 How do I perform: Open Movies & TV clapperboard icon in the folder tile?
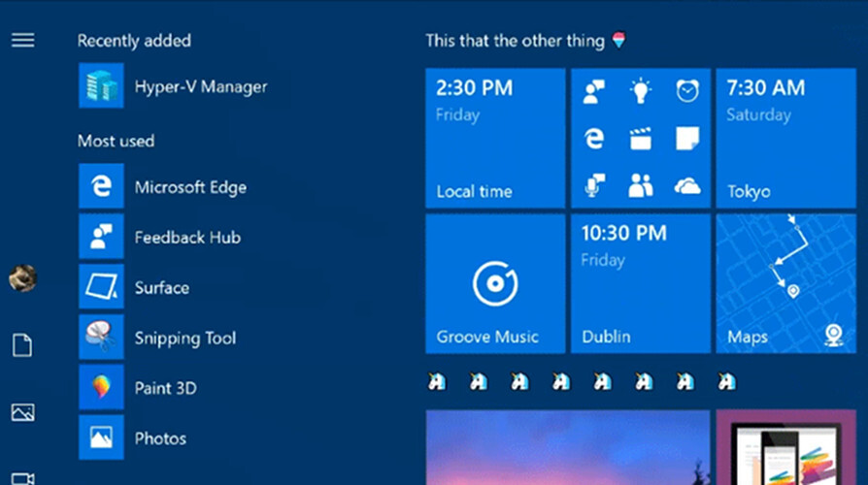click(641, 139)
